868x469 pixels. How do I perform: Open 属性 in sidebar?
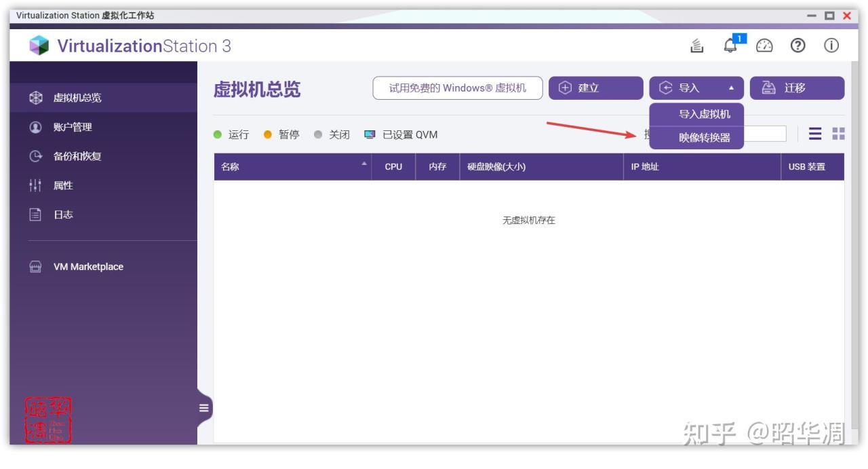(x=103, y=185)
